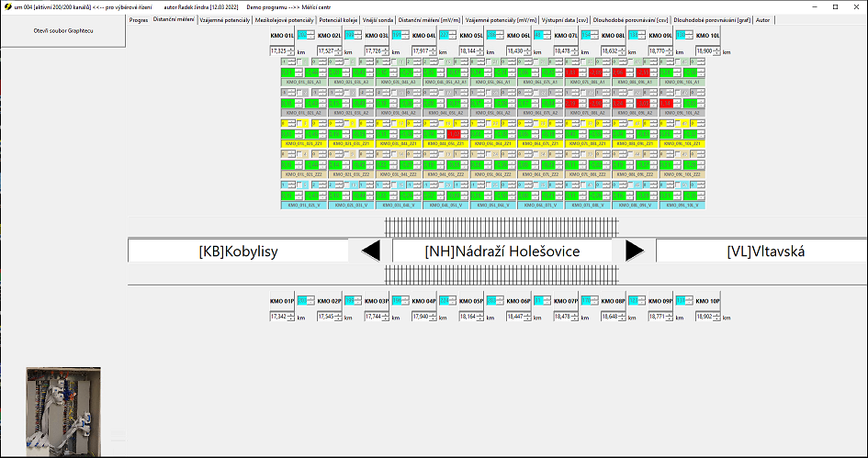Image resolution: width=868 pixels, height=458 pixels.
Task: Go to previous station with left arrow
Action: pos(370,251)
